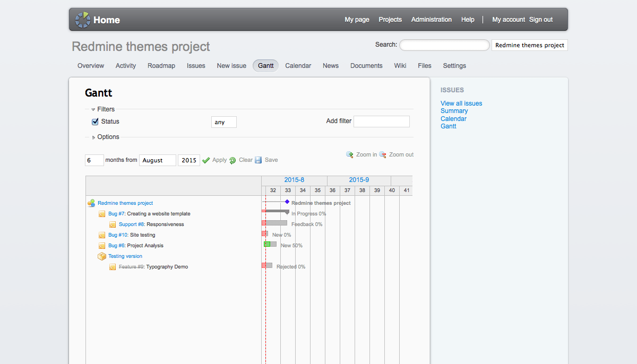
Task: Open the News tab
Action: pyautogui.click(x=331, y=66)
